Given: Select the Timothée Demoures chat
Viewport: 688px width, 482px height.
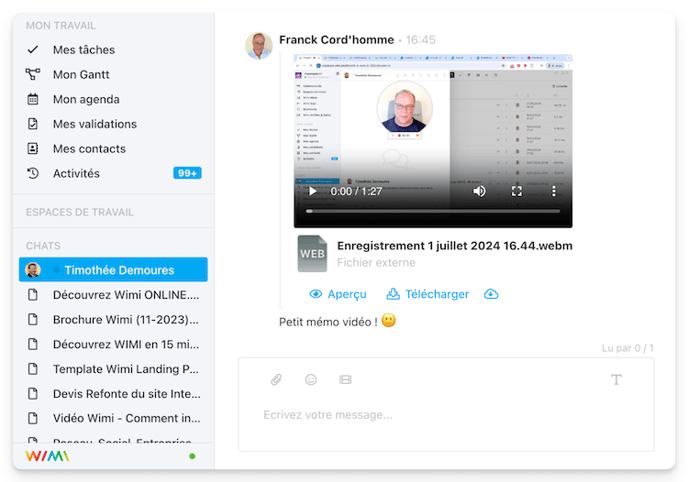Looking at the screenshot, I should 113,270.
